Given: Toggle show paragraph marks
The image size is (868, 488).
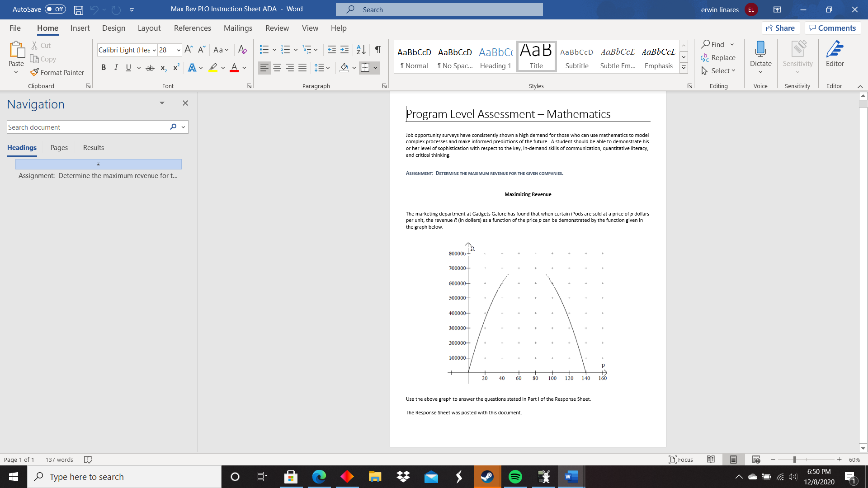Looking at the screenshot, I should coord(377,50).
